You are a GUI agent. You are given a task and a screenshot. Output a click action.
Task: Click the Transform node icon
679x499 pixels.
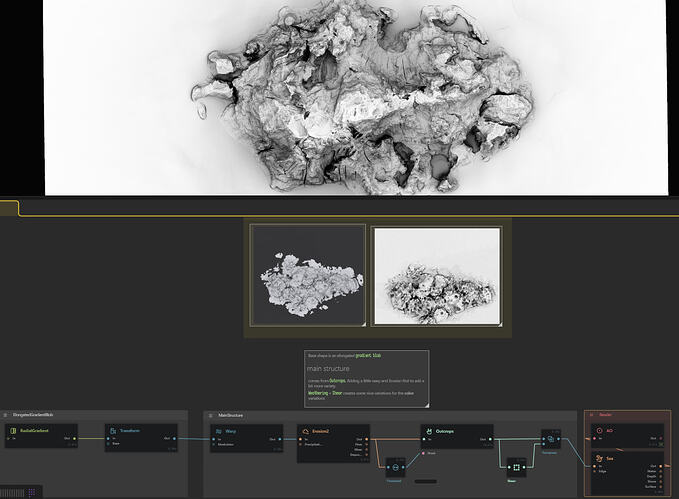click(114, 431)
